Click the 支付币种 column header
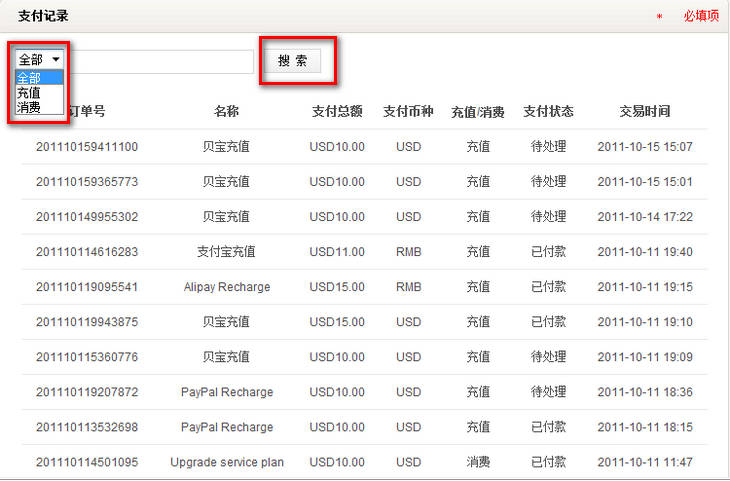 [x=408, y=111]
